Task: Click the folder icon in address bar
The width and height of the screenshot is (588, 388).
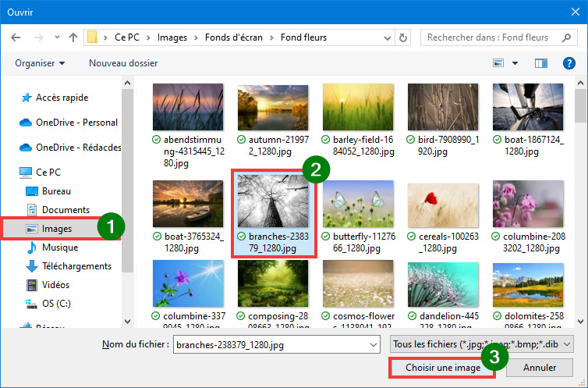Action: tap(92, 37)
